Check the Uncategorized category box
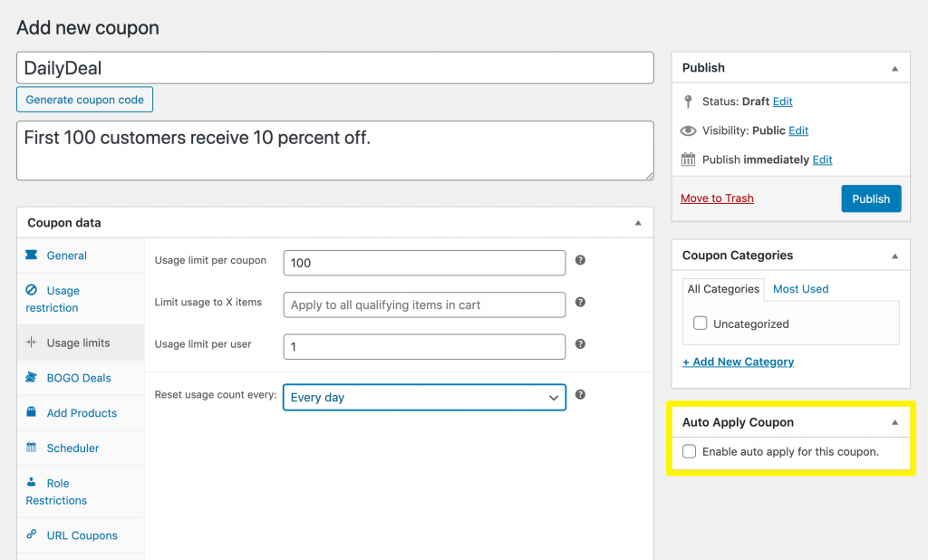 tap(701, 323)
